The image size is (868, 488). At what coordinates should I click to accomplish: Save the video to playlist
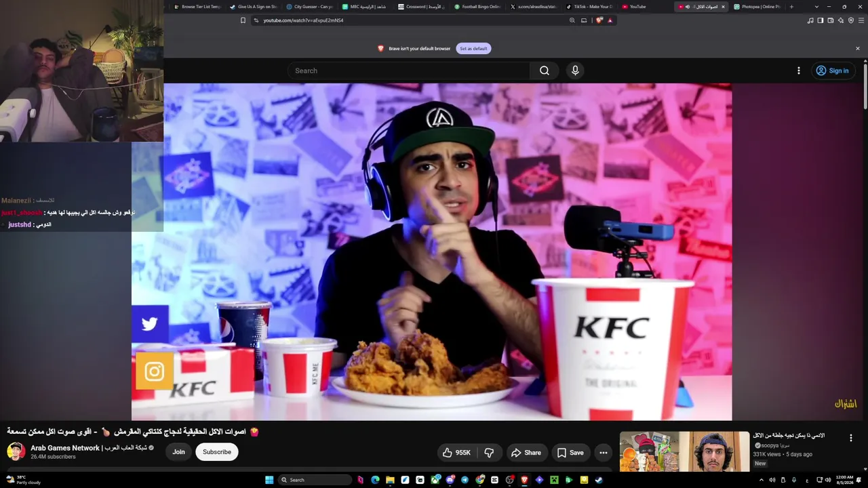[x=570, y=453]
